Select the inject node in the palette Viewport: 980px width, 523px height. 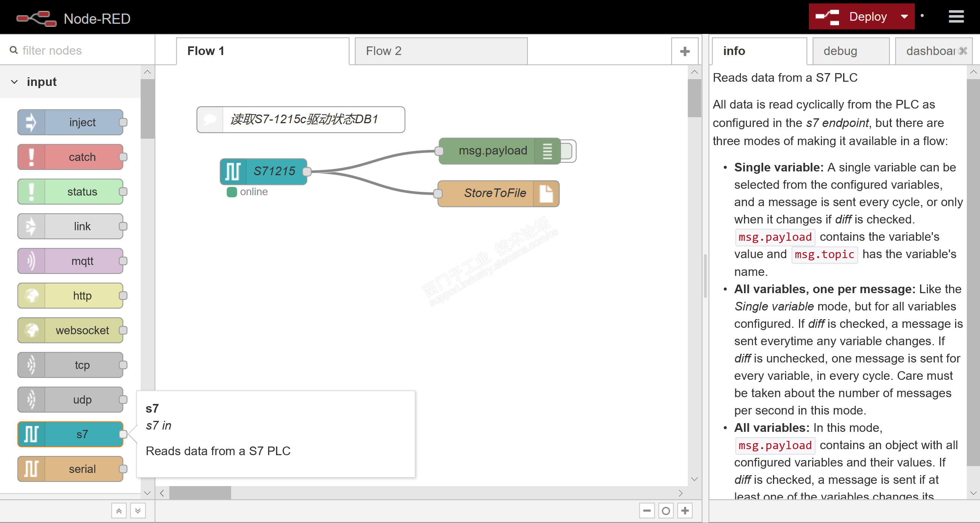point(82,122)
